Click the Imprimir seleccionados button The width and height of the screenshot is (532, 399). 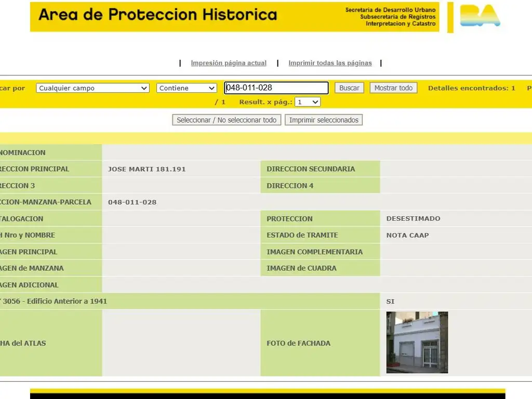pyautogui.click(x=324, y=120)
